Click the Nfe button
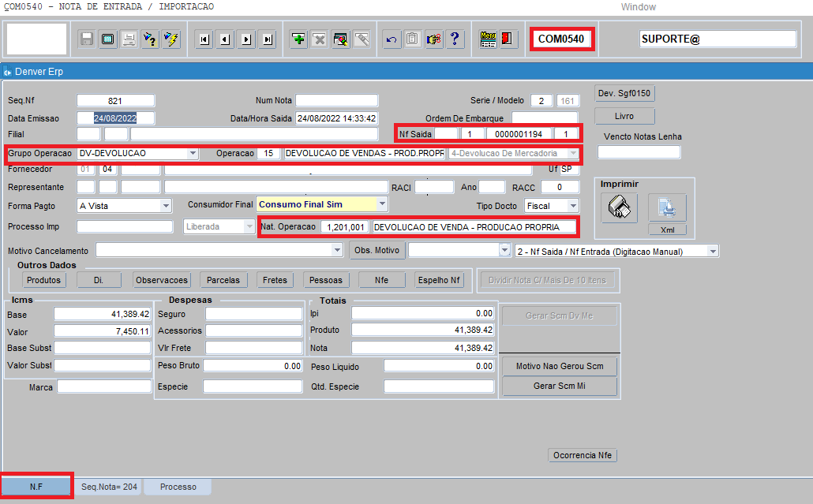 (381, 280)
